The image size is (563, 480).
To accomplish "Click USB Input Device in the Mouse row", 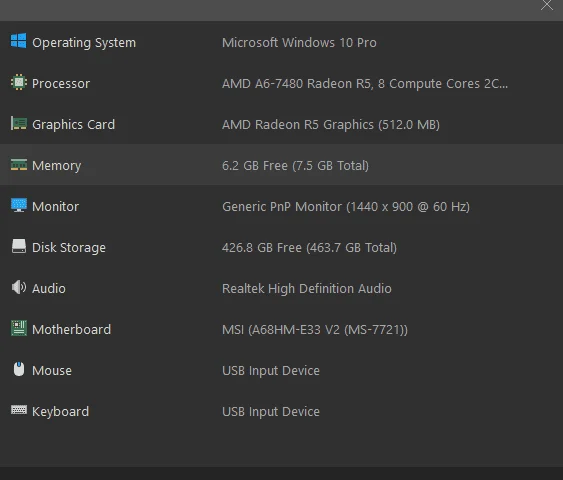I will tap(271, 371).
